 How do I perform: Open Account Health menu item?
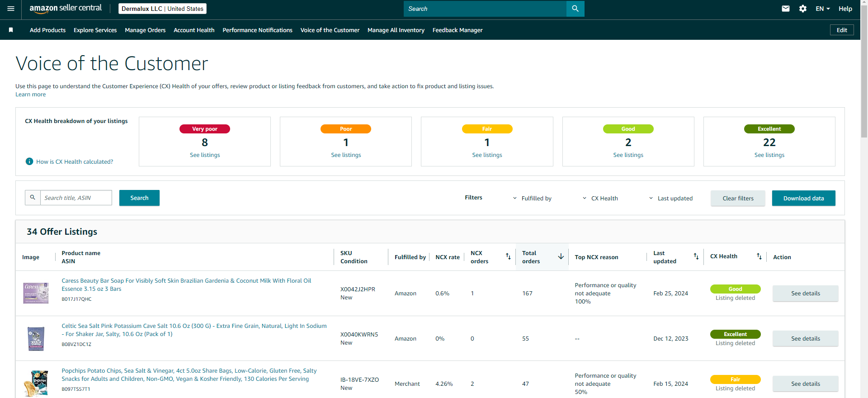point(194,30)
